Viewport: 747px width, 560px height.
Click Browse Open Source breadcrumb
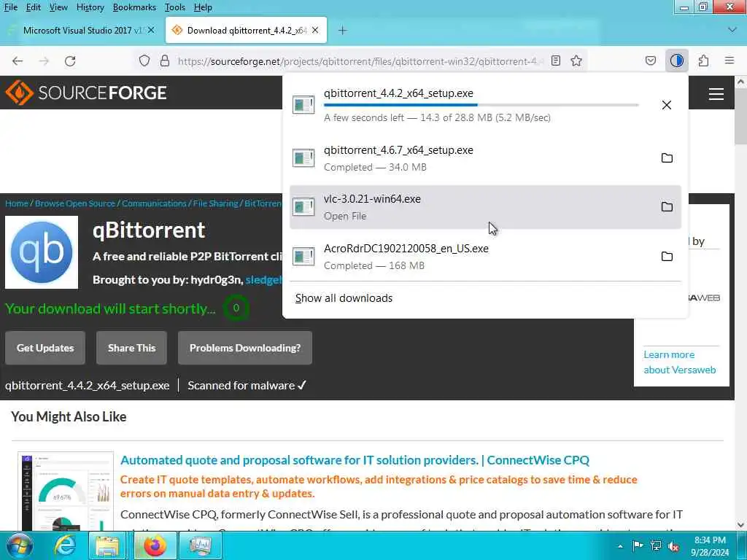pos(75,203)
